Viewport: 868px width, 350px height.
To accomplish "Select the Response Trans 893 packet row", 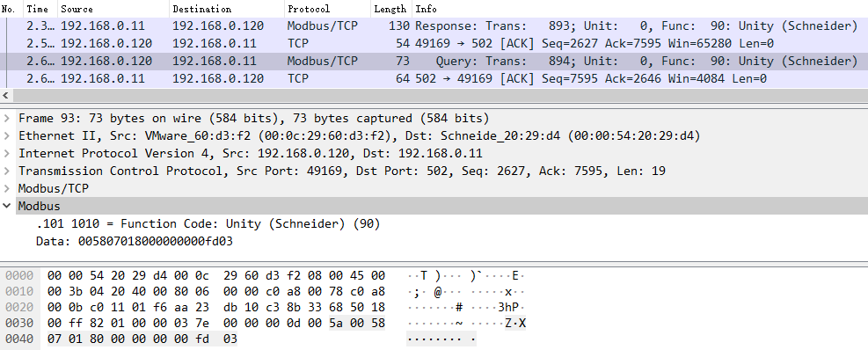I will pos(434,26).
